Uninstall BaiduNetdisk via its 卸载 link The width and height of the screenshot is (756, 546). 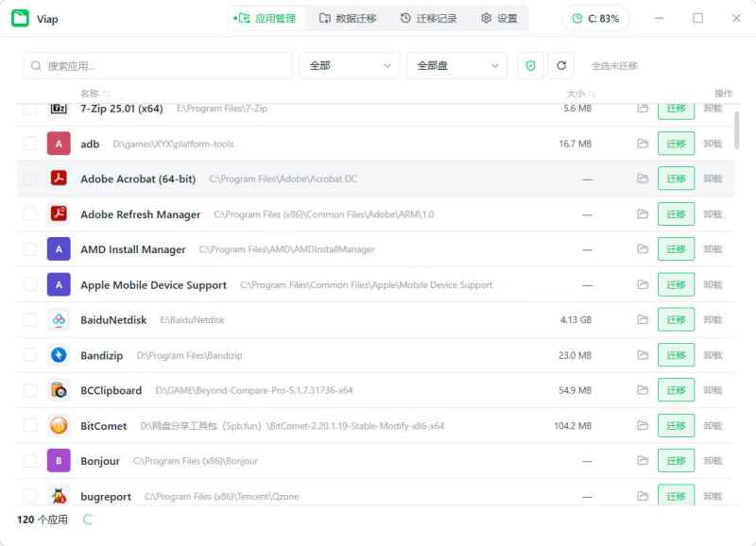tap(713, 319)
